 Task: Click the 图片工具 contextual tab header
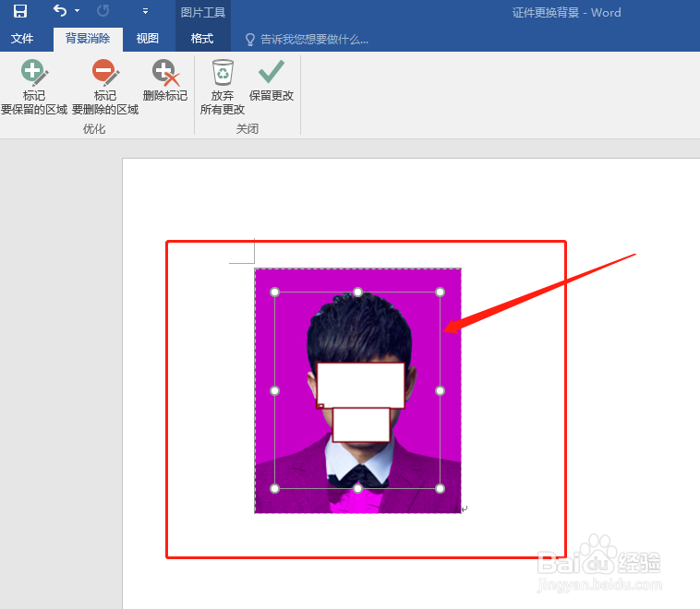pos(202,12)
